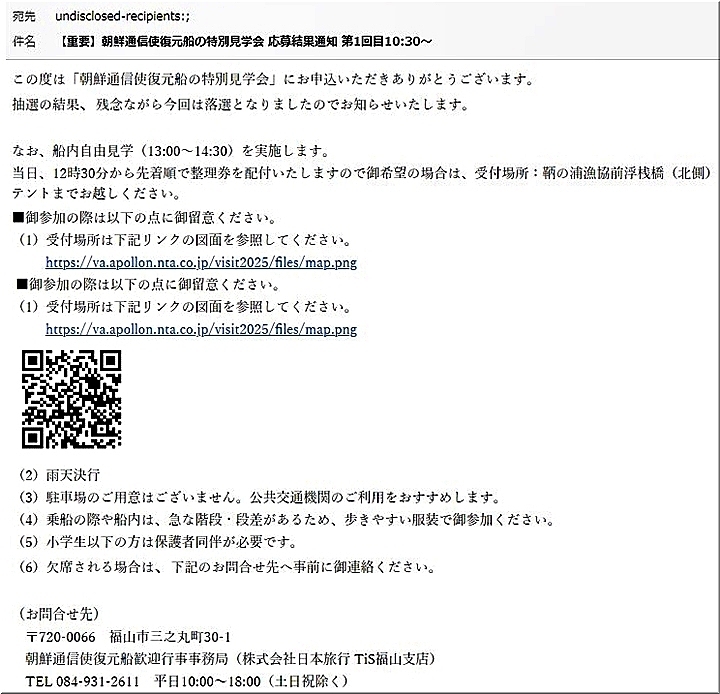Click the (お問合せ先) contact heading

(60, 612)
